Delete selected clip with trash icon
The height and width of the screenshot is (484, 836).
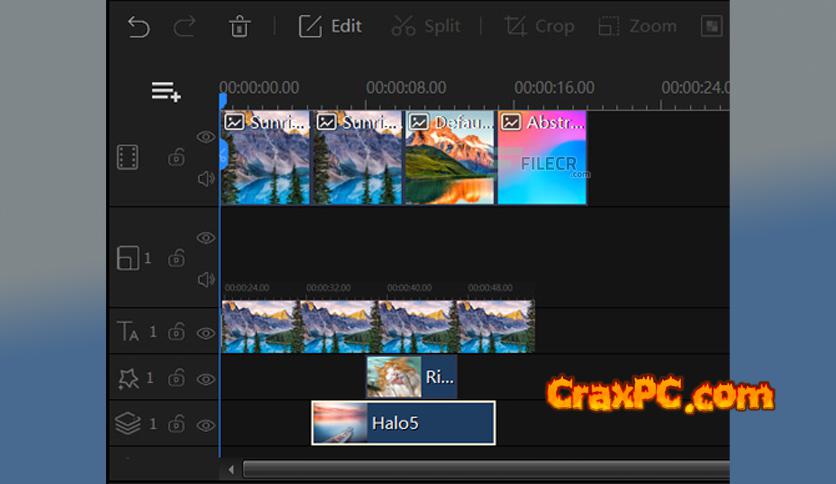[239, 27]
